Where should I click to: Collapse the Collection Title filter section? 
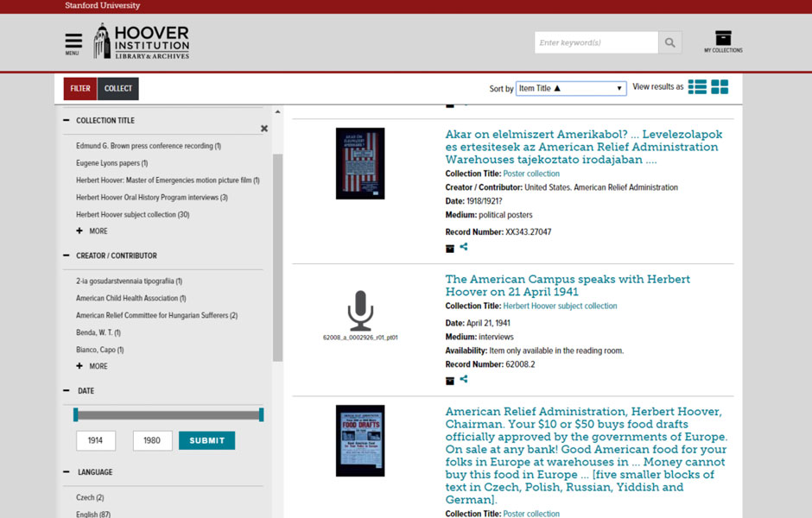(x=67, y=121)
